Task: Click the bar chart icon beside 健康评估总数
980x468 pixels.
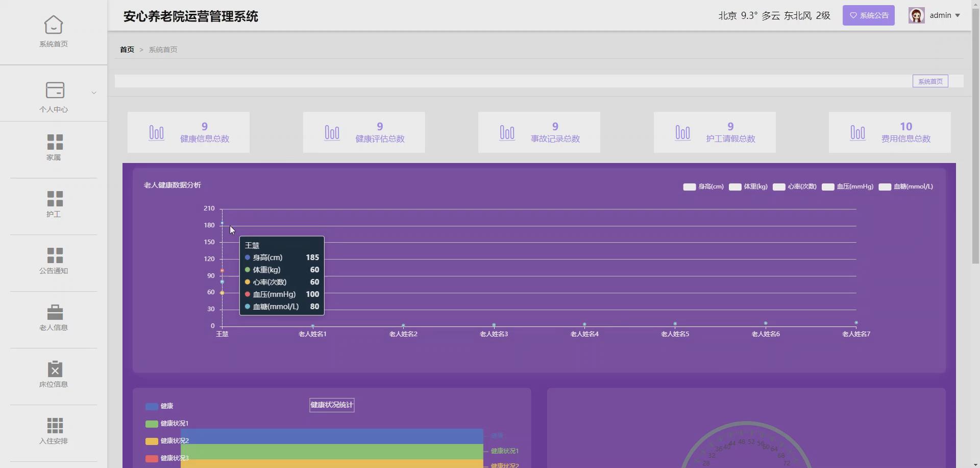Action: pos(332,133)
